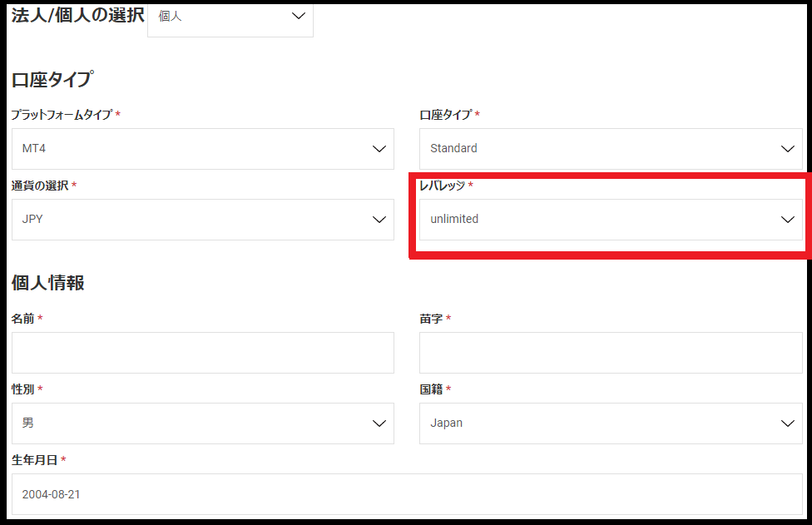Click into the 苗字 text field

611,353
